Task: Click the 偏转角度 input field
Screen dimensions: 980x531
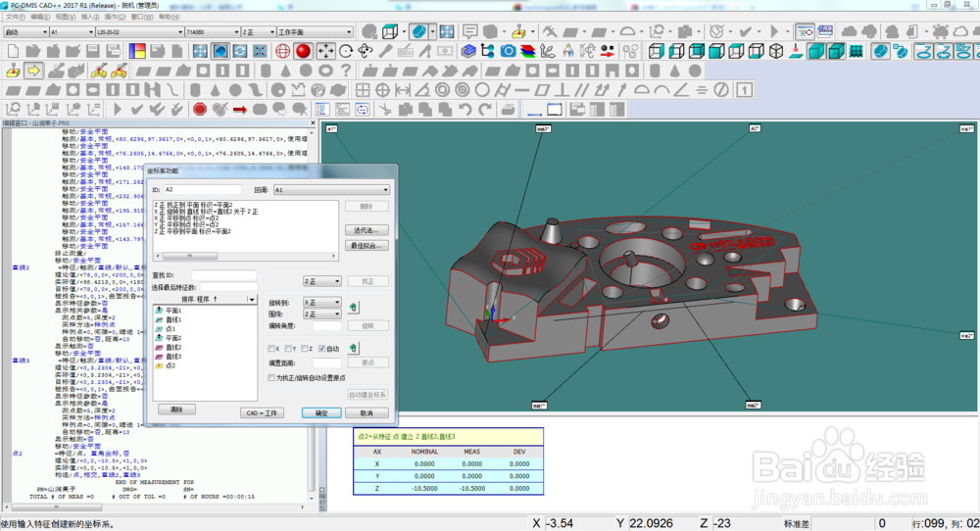Action: pos(327,325)
